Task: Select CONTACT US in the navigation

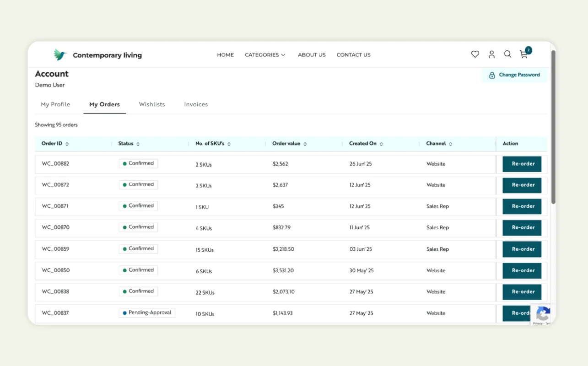Action: [x=353, y=54]
